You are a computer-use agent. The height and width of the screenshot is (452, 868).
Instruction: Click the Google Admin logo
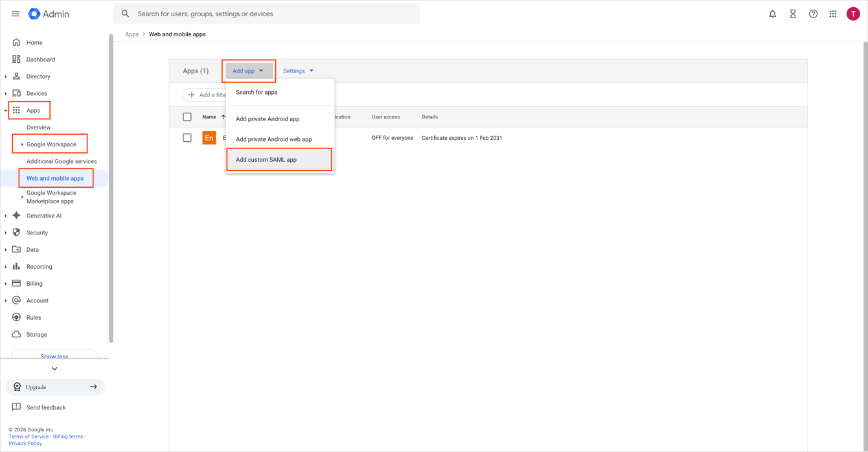coord(49,14)
